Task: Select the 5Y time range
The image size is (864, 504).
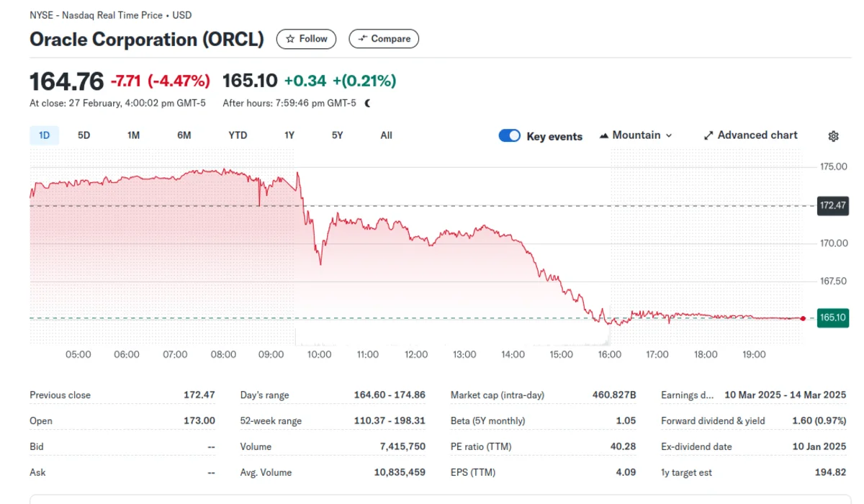Action: pyautogui.click(x=337, y=135)
